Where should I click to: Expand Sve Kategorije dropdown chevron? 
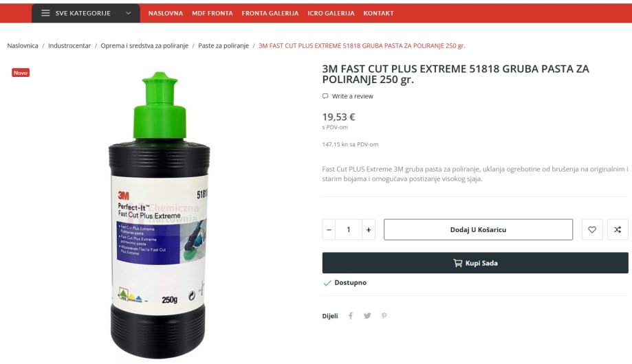128,13
